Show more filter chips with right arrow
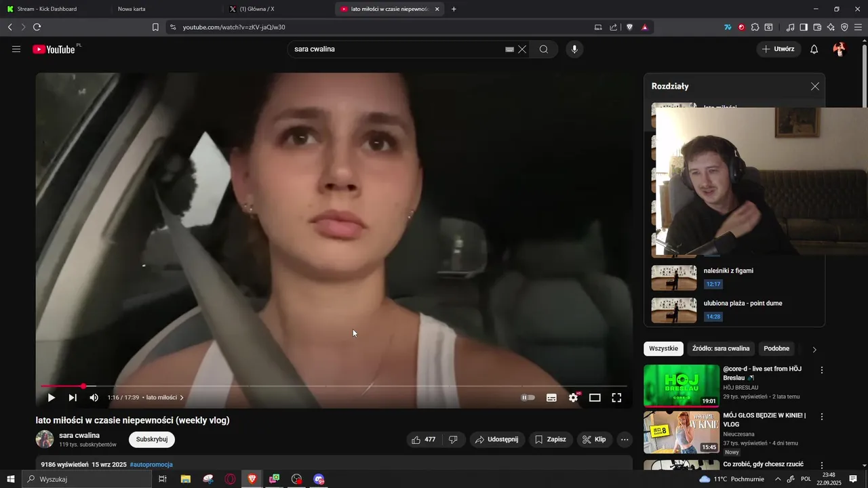Viewport: 868px width, 488px height. [x=814, y=349]
